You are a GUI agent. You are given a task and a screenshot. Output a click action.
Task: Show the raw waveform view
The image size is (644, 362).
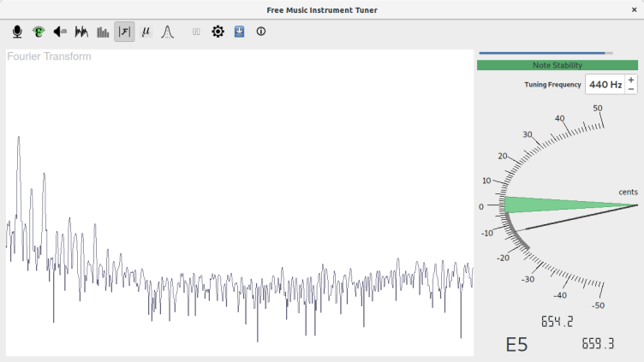click(x=81, y=32)
